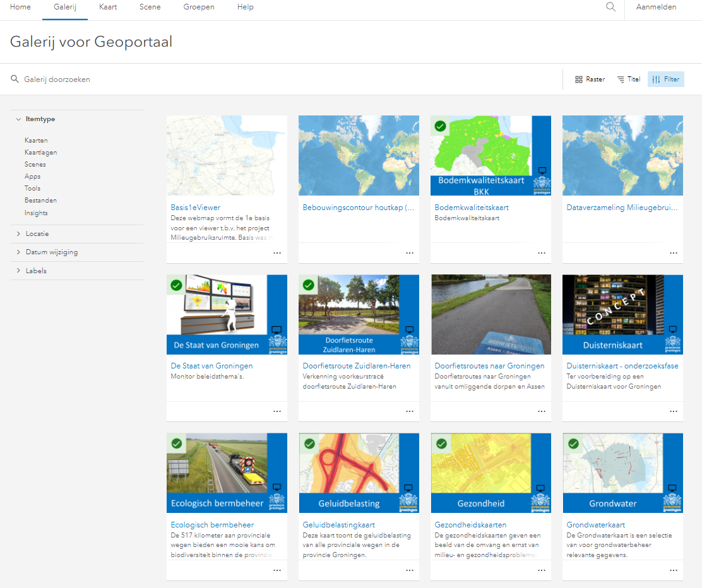Go to the Kaart tab
This screenshot has height=588, width=702.
(x=108, y=7)
